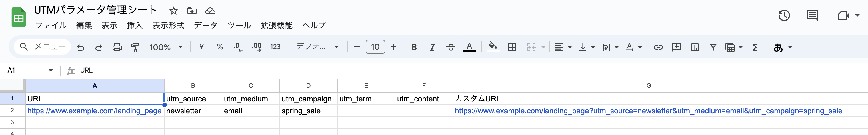This screenshot has width=868, height=135.
Task: Click the メニュー search button
Action: [43, 47]
